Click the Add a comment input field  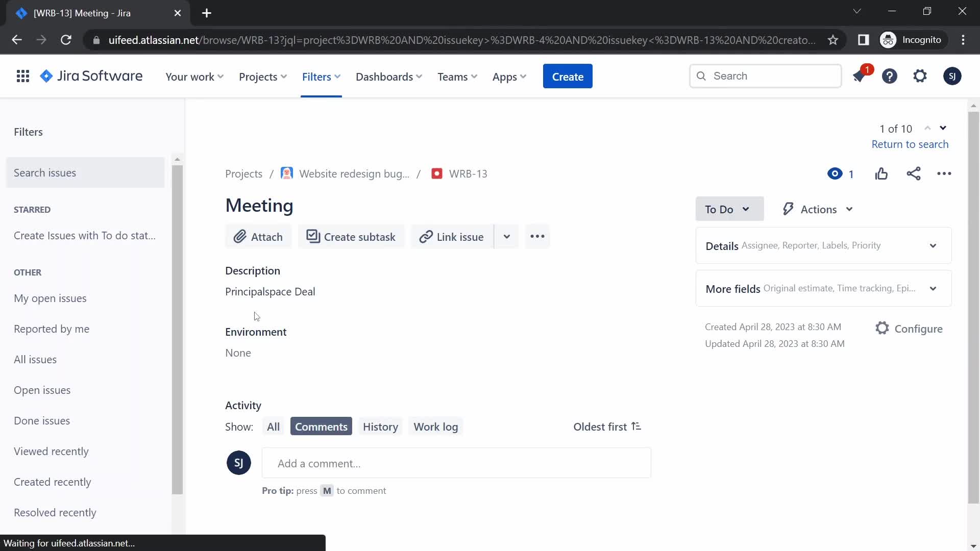(457, 464)
